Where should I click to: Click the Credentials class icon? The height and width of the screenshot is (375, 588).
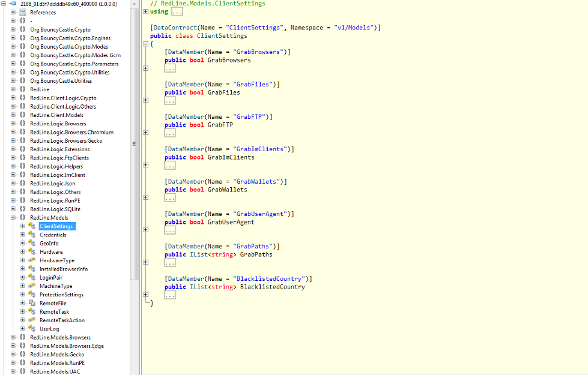point(32,235)
